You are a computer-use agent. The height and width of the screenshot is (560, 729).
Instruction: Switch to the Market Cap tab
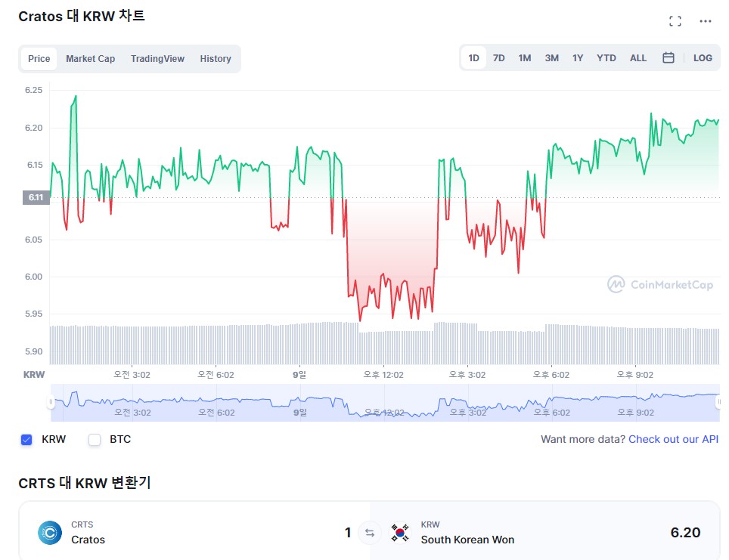point(90,58)
